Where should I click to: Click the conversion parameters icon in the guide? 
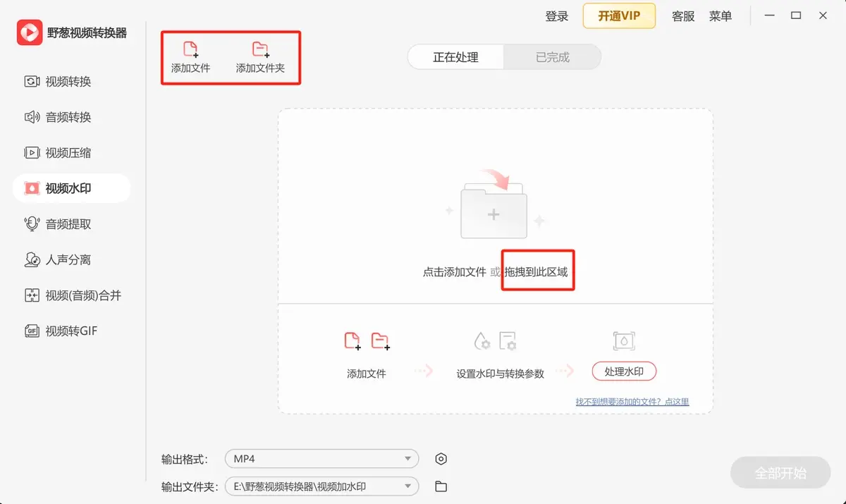point(508,341)
